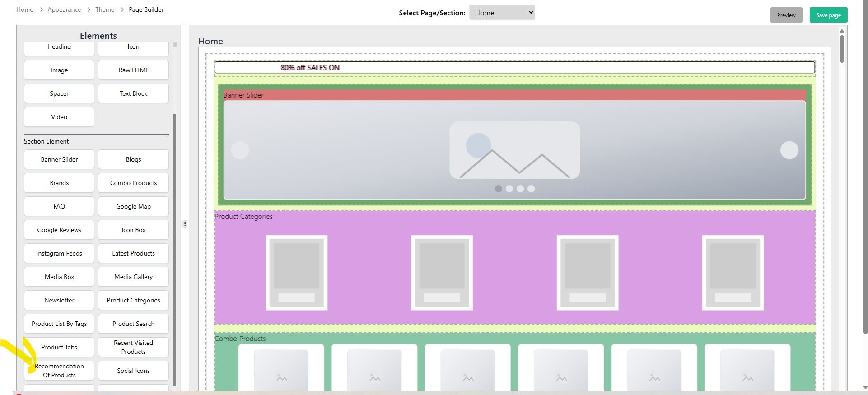Click the browser window scrollbar down arrow

click(x=865, y=387)
